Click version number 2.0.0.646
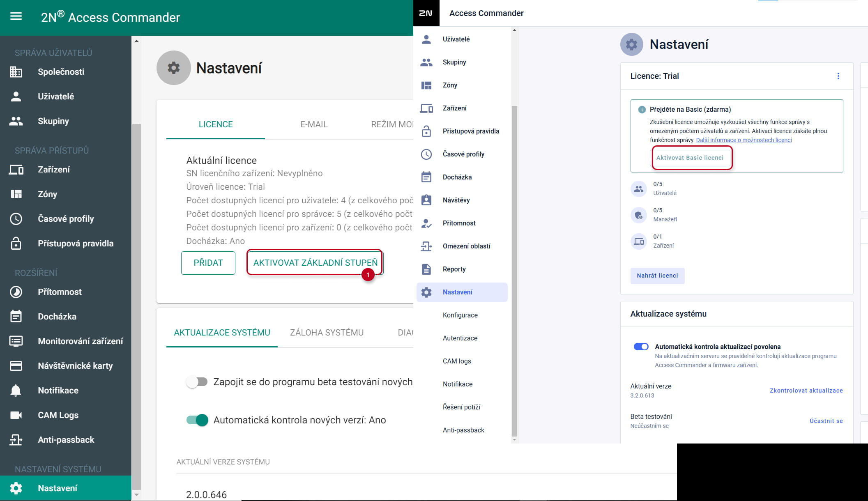Screen dimensions: 868x501 click(206, 494)
